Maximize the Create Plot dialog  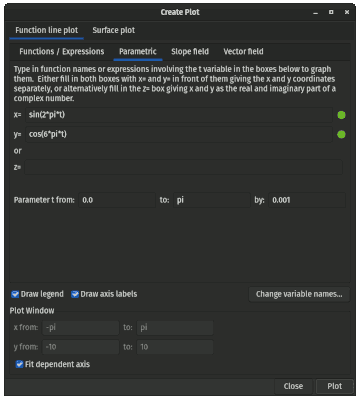coord(331,12)
